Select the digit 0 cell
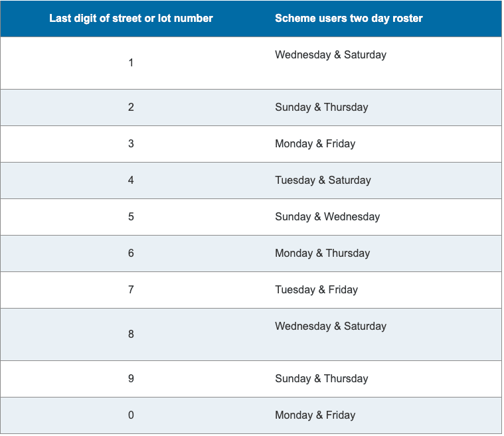 click(131, 415)
